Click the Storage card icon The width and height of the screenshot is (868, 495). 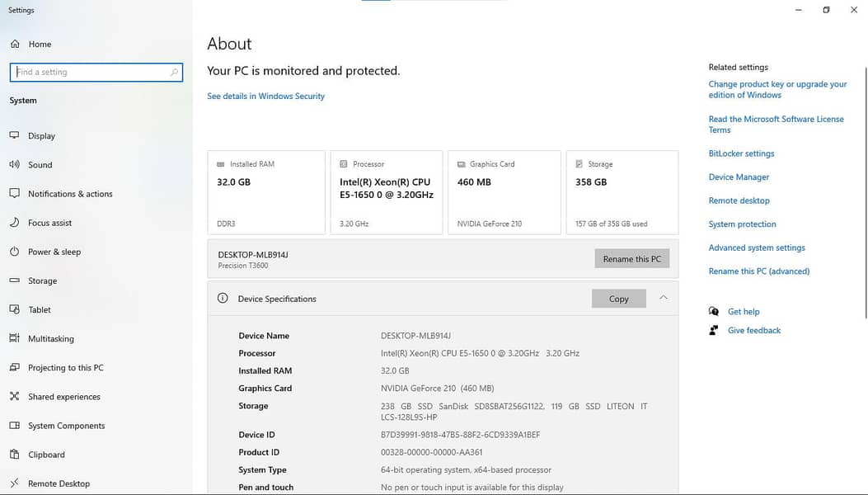pos(579,164)
